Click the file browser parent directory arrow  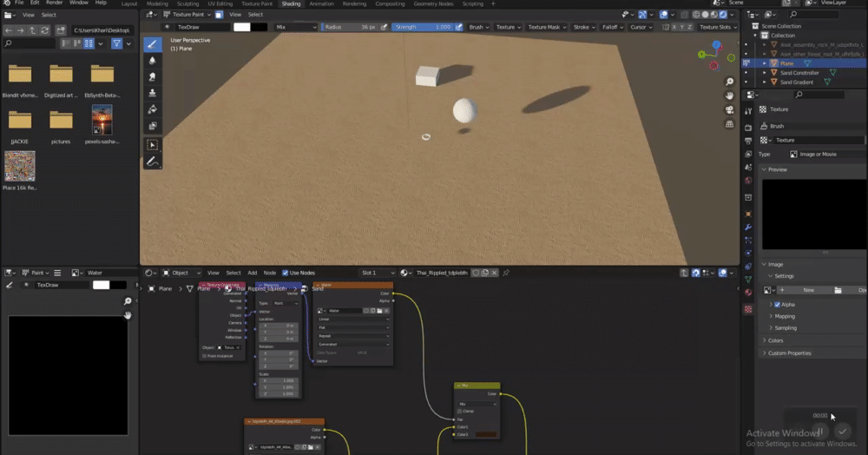point(33,30)
